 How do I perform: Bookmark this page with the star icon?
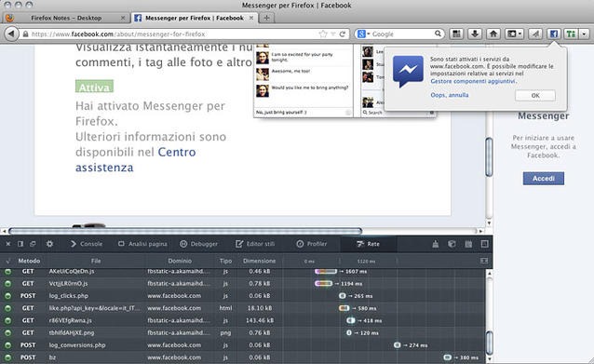click(323, 34)
